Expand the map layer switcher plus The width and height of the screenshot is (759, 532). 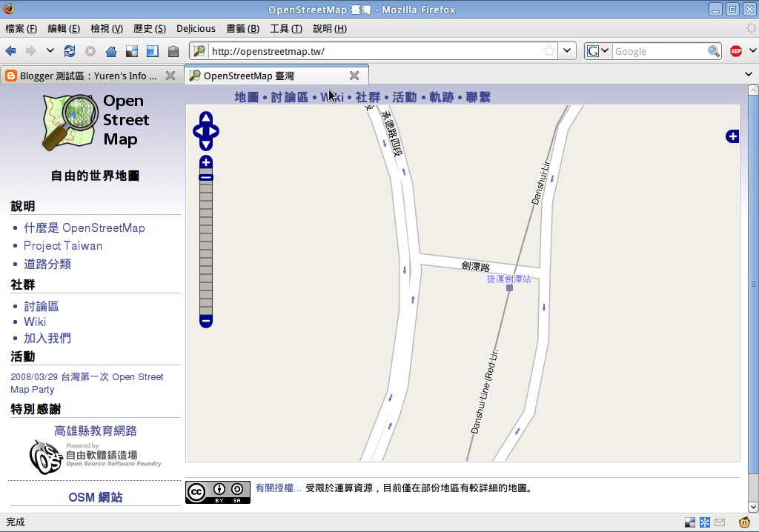[x=732, y=136]
